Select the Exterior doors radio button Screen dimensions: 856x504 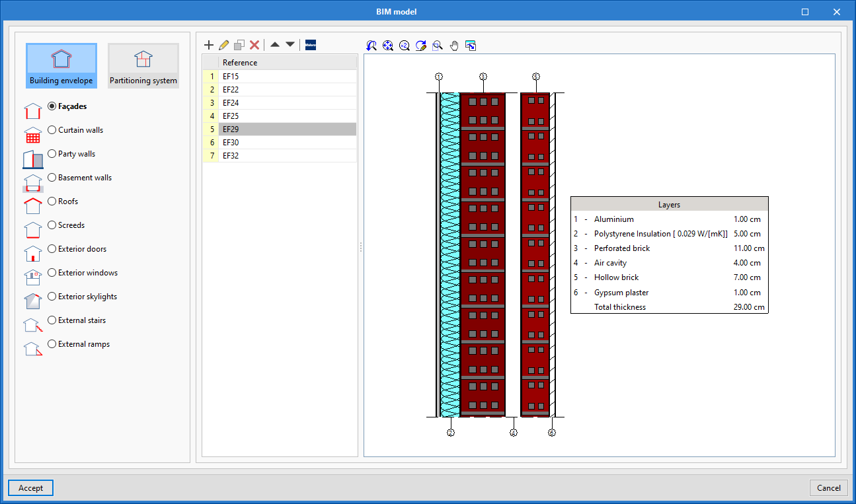pos(52,248)
